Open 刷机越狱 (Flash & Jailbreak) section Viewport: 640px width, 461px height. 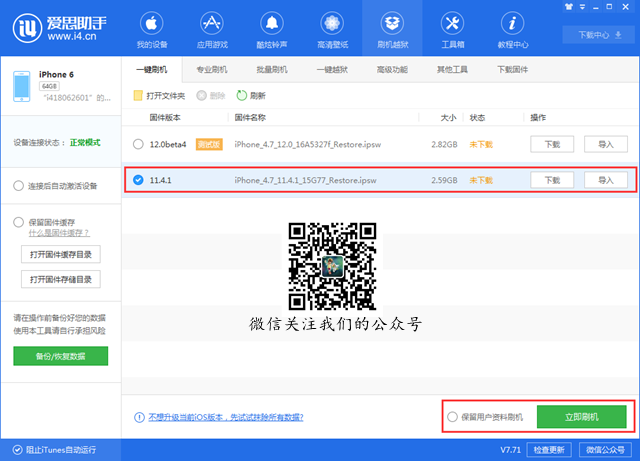click(392, 30)
